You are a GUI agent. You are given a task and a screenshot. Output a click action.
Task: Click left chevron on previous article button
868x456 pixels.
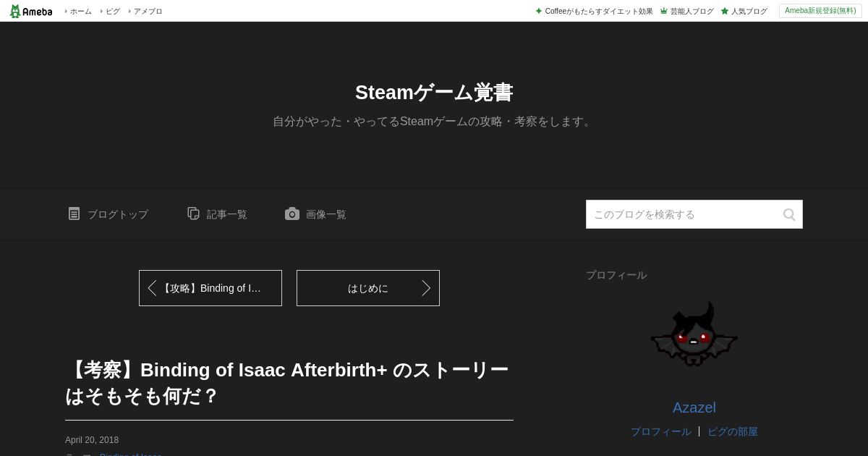point(152,288)
